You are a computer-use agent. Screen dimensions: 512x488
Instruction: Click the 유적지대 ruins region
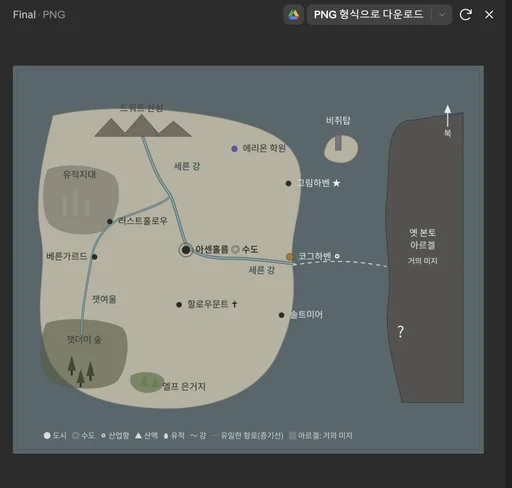(x=81, y=200)
